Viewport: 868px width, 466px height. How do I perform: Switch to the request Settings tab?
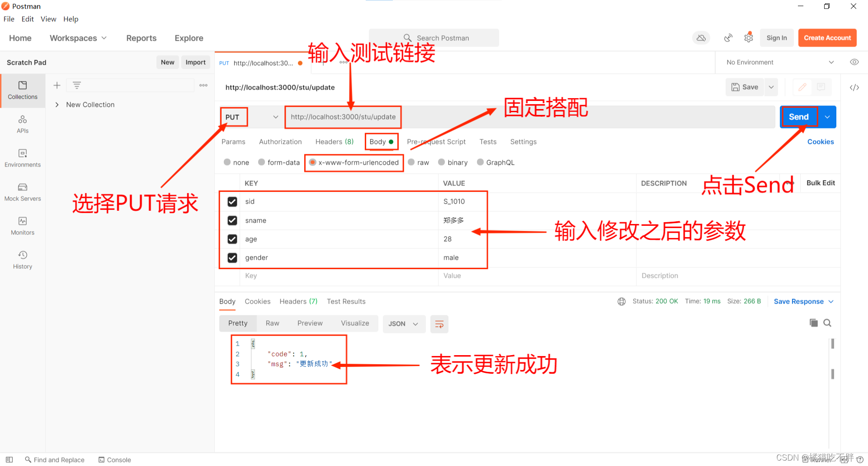(524, 142)
